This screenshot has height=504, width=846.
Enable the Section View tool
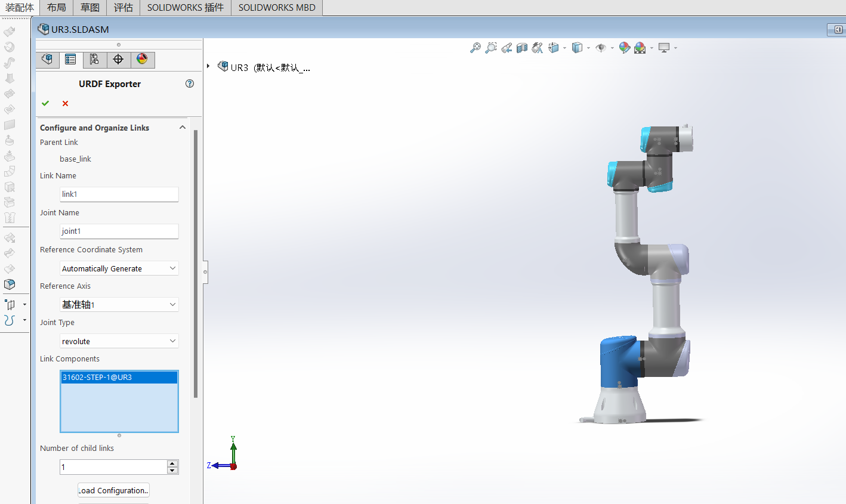(x=522, y=48)
